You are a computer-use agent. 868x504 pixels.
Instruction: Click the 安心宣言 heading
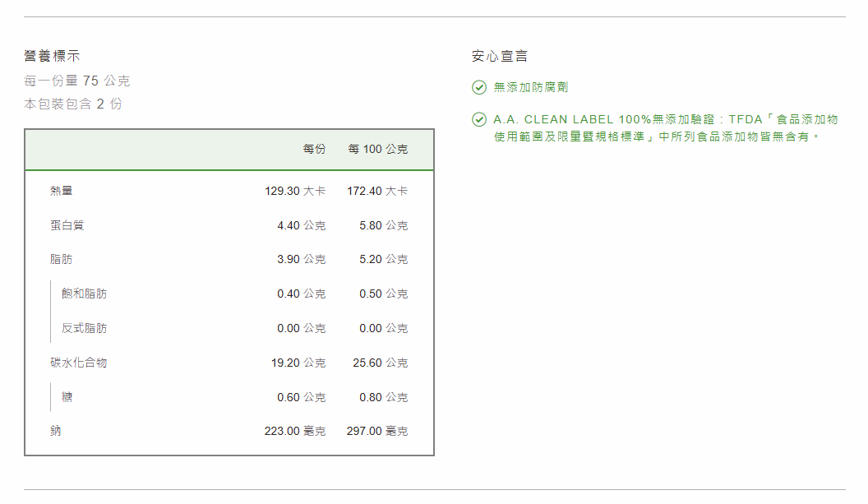pyautogui.click(x=500, y=56)
